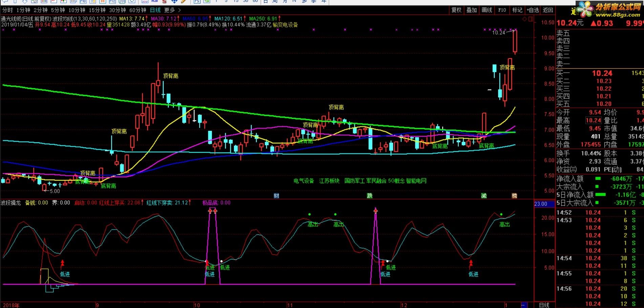The height and width of the screenshot is (308, 644).
Task: Click the latest 10.24 high label on the chart
Action: [498, 33]
